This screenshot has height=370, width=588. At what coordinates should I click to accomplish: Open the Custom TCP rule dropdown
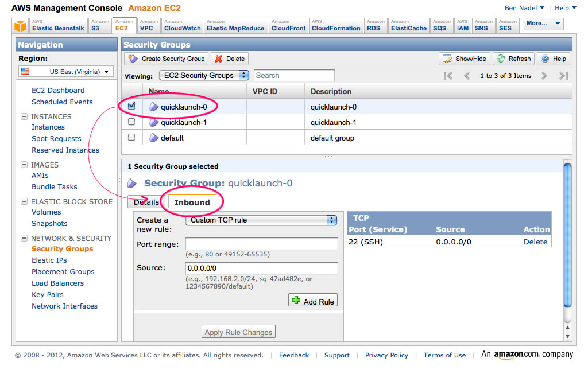(x=261, y=220)
